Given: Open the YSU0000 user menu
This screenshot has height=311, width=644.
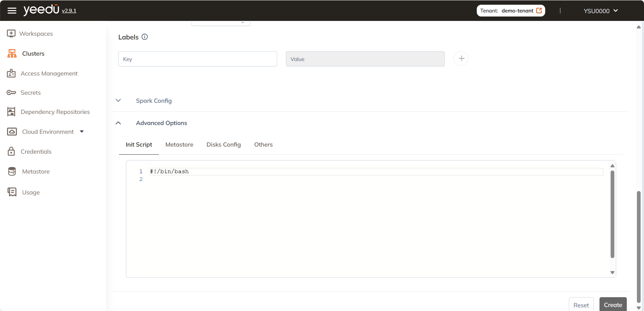Looking at the screenshot, I should pos(600,10).
